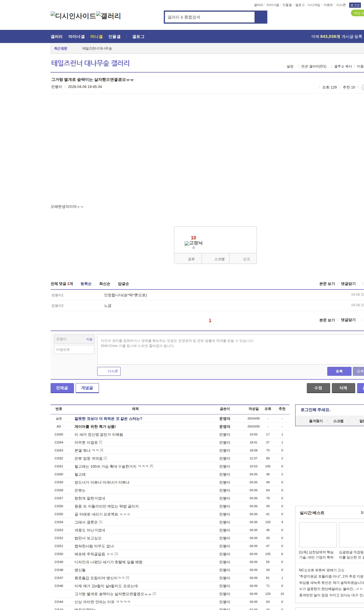Report the post using 신고
Image resolution: width=364 pixels, height=610 pixels.
point(246,259)
